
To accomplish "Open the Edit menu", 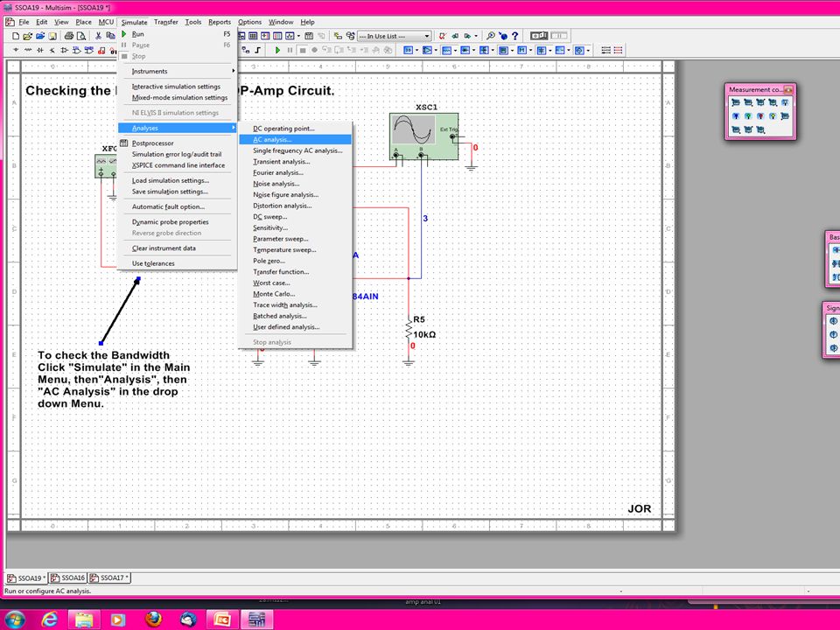I will [x=42, y=22].
